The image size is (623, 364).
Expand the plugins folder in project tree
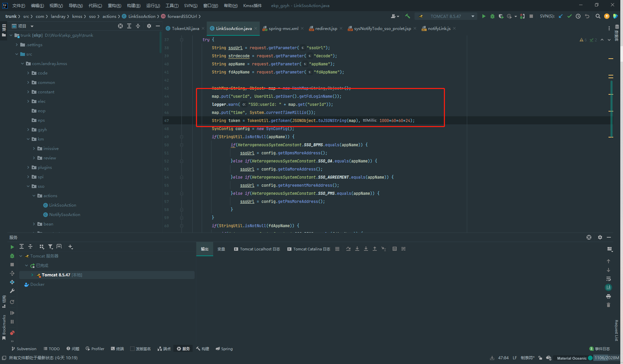click(28, 168)
